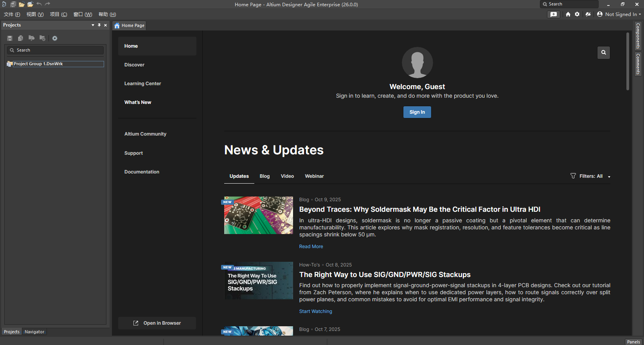Click the Home Page vertical scrollbar
This screenshot has height=345, width=644.
click(628, 63)
